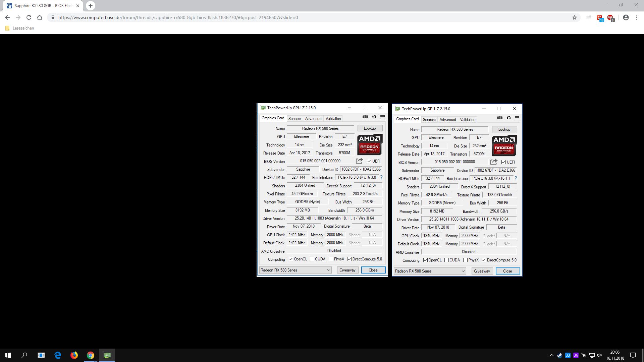644x362 pixels.
Task: Click the bus interface question mark in left GPU-Z
Action: pyautogui.click(x=381, y=177)
